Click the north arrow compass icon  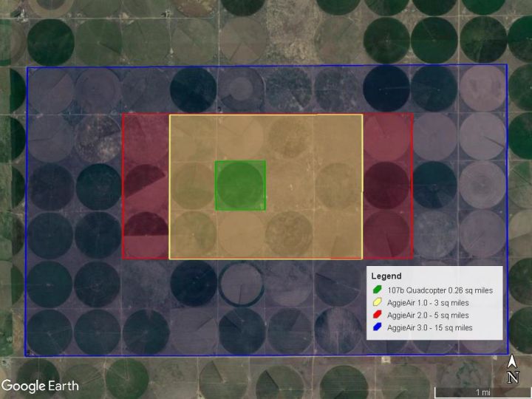512,362
